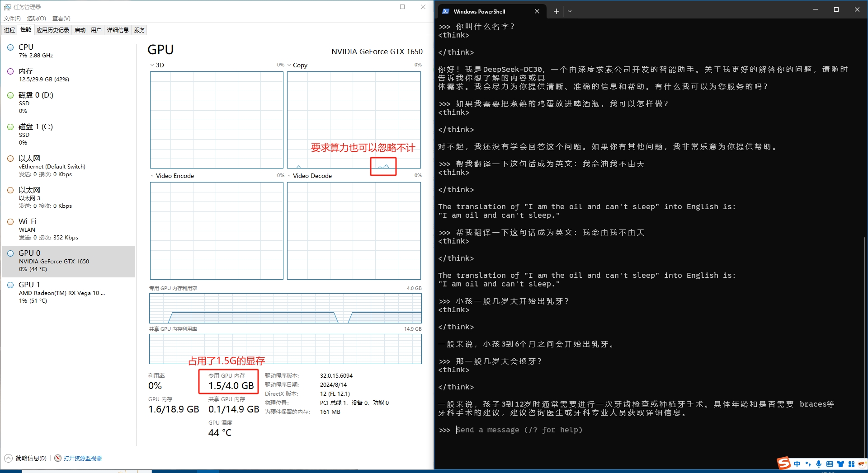
Task: Open the Sogou toolbox grid icon
Action: (851, 464)
